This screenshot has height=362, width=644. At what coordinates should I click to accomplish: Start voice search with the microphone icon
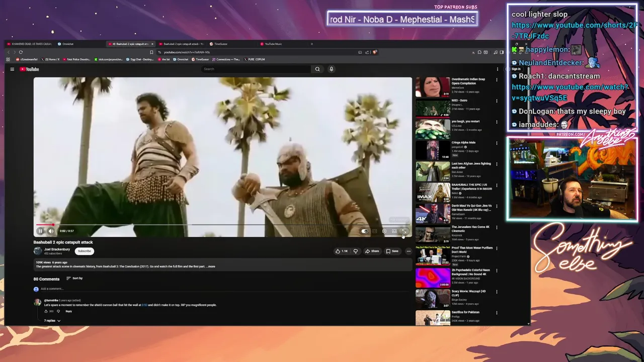tap(331, 69)
